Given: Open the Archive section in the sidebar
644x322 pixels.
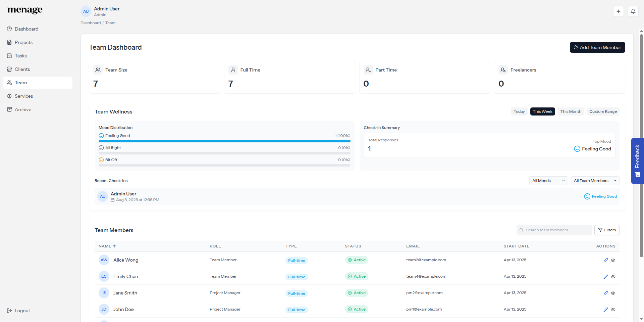Looking at the screenshot, I should pos(23,109).
